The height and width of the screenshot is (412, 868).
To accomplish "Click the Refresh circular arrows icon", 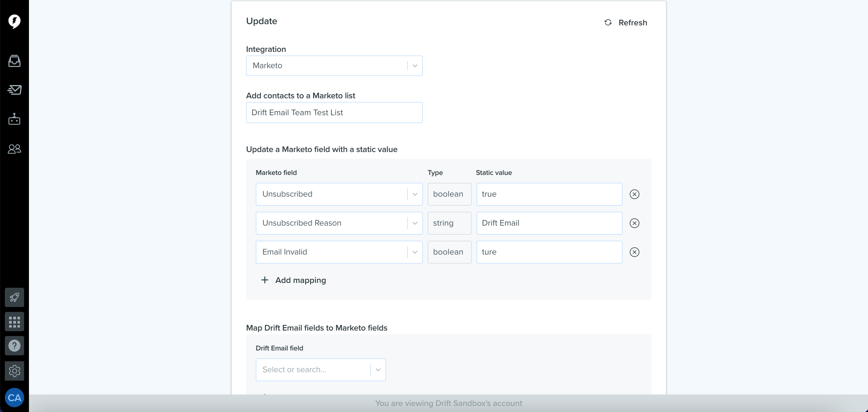I will click(x=608, y=23).
